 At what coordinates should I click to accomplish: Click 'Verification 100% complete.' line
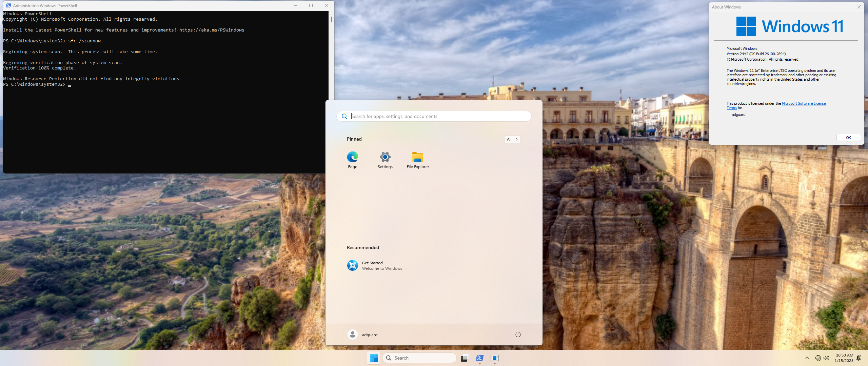coord(39,68)
